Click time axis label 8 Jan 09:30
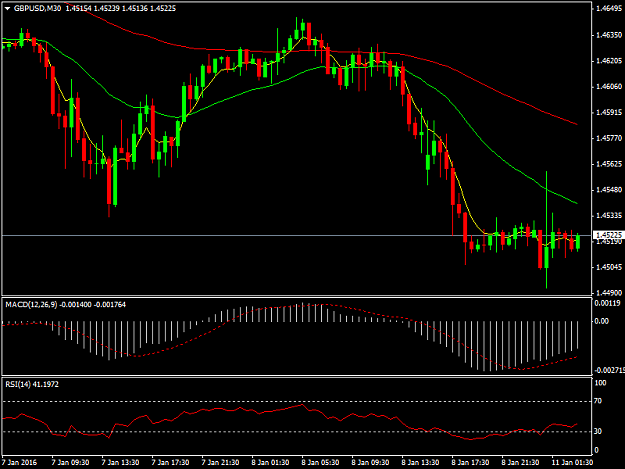625x469 pixels. [x=370, y=463]
